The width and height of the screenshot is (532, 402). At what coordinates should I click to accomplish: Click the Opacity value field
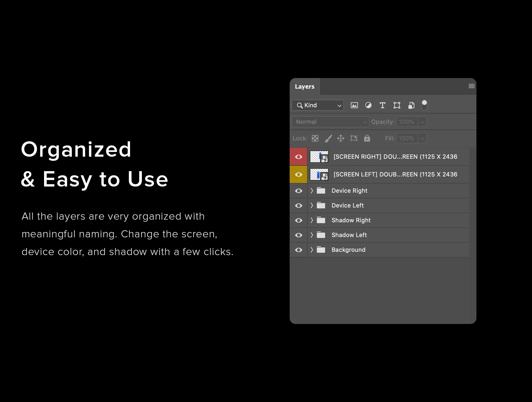click(x=407, y=122)
